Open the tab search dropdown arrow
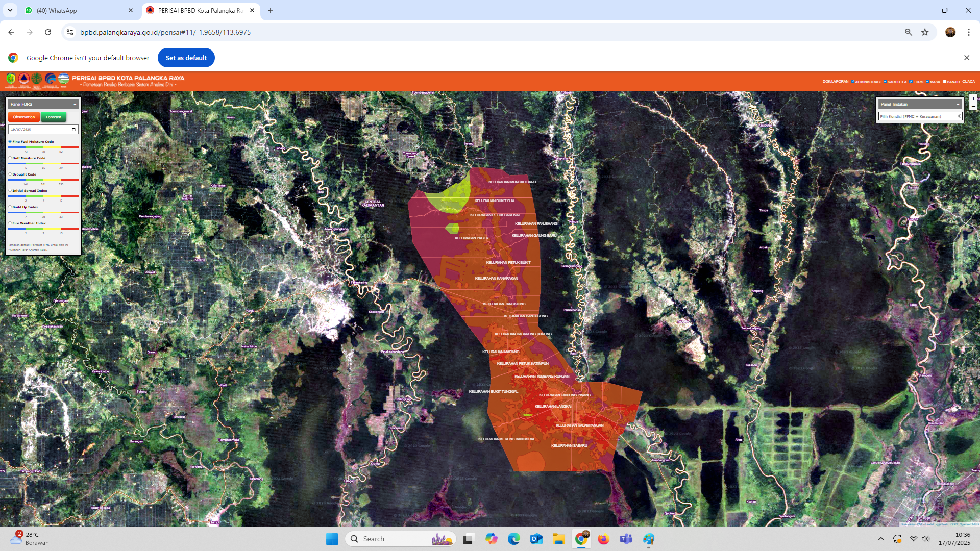The width and height of the screenshot is (980, 551). point(10,10)
